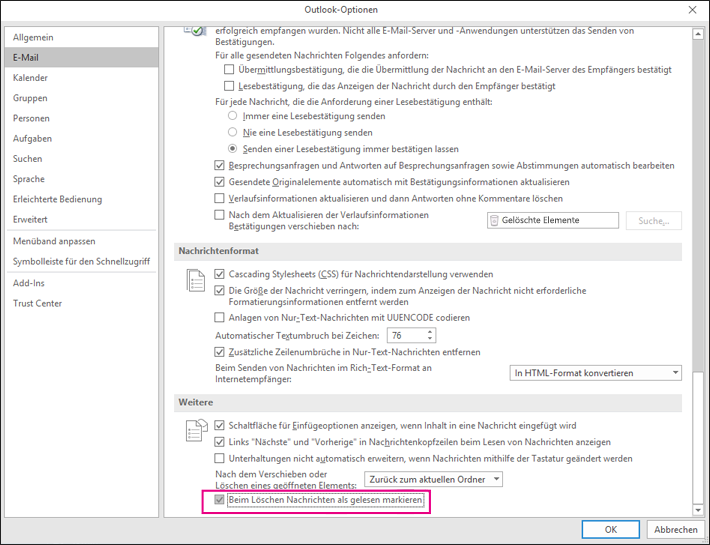710x545 pixels.
Task: Decrease the Textumbruch value with down arrow
Action: 430,339
